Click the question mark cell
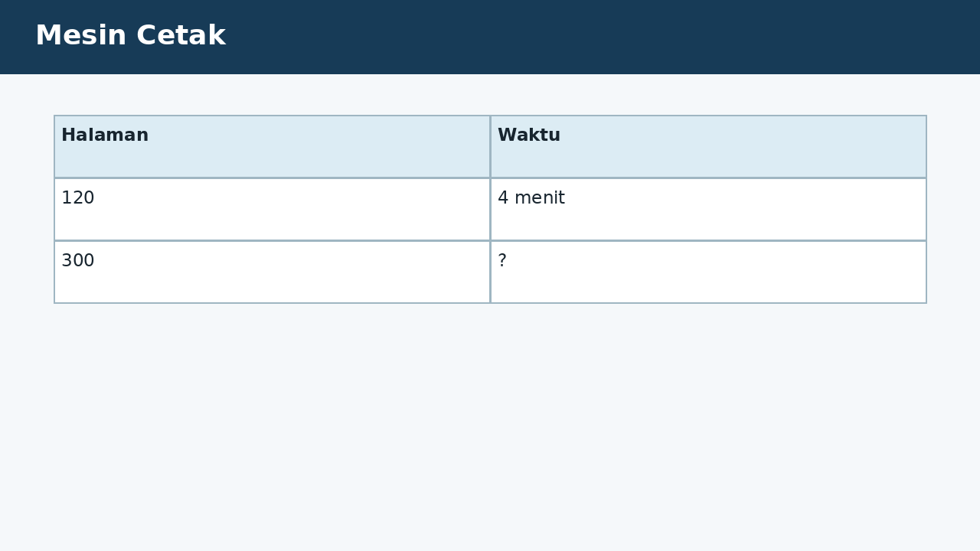 [x=708, y=272]
